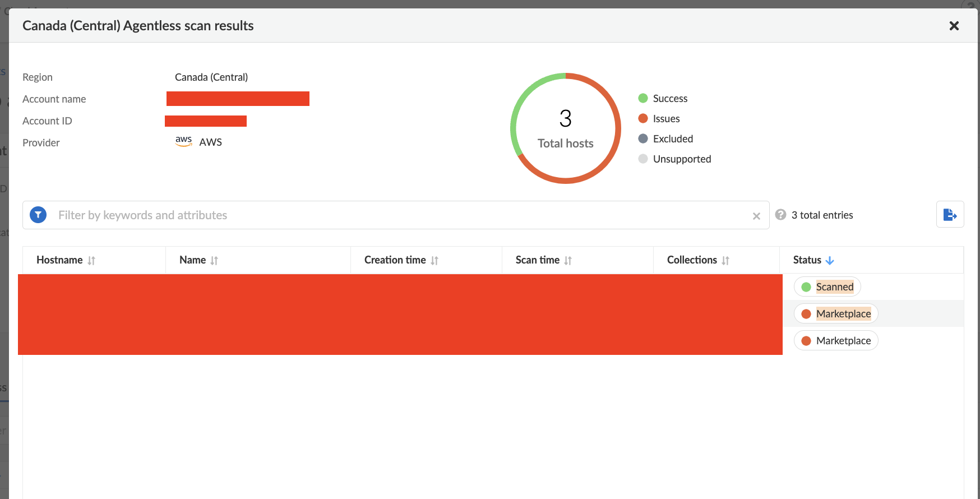This screenshot has height=499, width=980.
Task: Click the blue filter funnel icon
Action: [38, 215]
